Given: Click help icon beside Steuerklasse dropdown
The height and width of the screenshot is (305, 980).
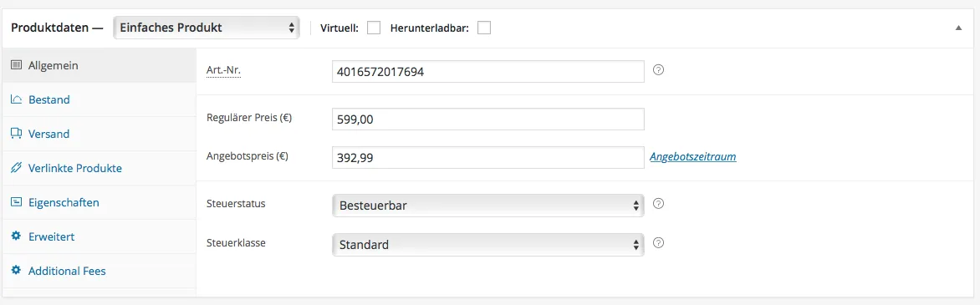Looking at the screenshot, I should [x=657, y=243].
